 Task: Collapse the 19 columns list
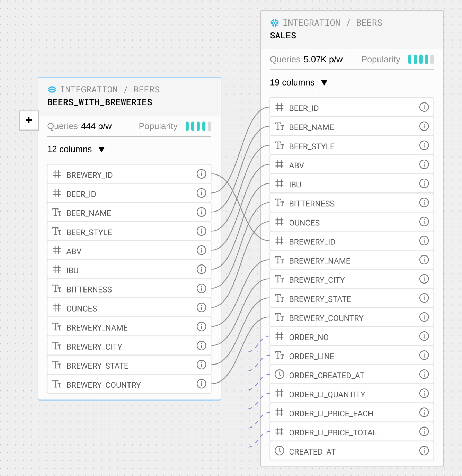click(324, 83)
